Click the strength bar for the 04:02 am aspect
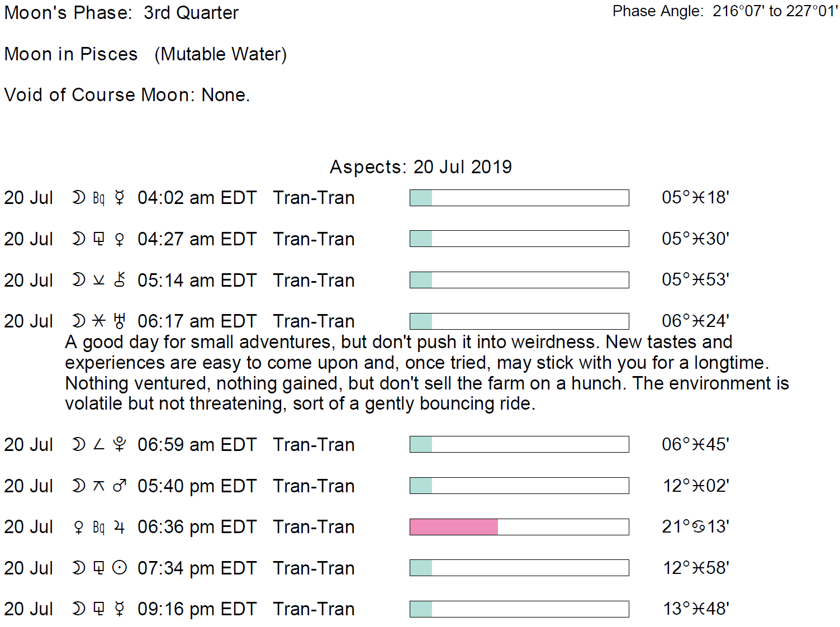 pyautogui.click(x=519, y=198)
